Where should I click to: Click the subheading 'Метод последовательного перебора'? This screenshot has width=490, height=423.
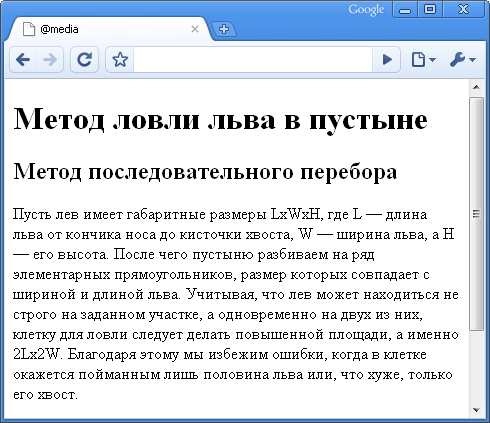(205, 172)
